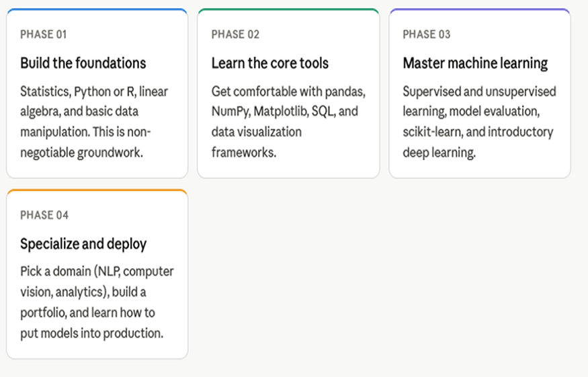The image size is (588, 377).
Task: Click the pandas, NumPy, Matplotlib description text
Action: coord(288,122)
